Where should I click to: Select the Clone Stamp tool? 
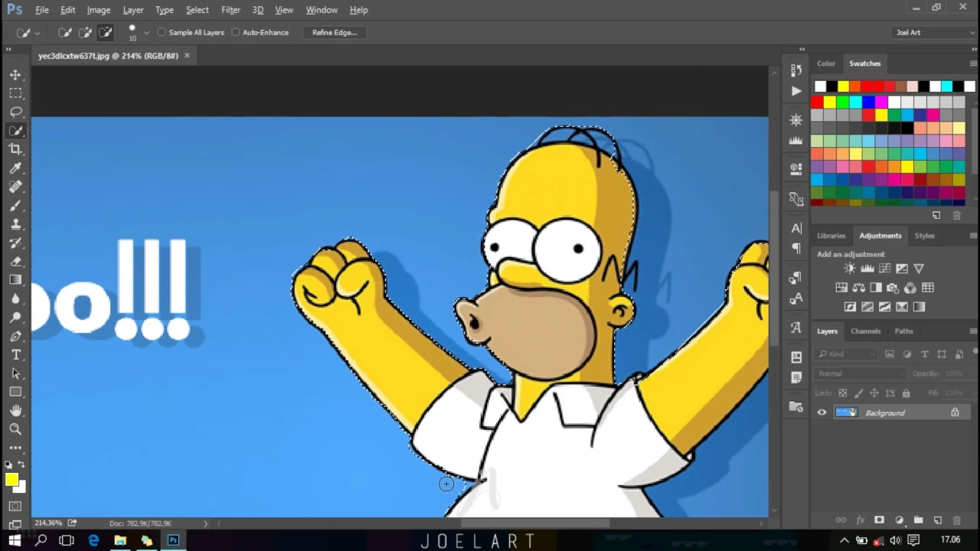(15, 224)
